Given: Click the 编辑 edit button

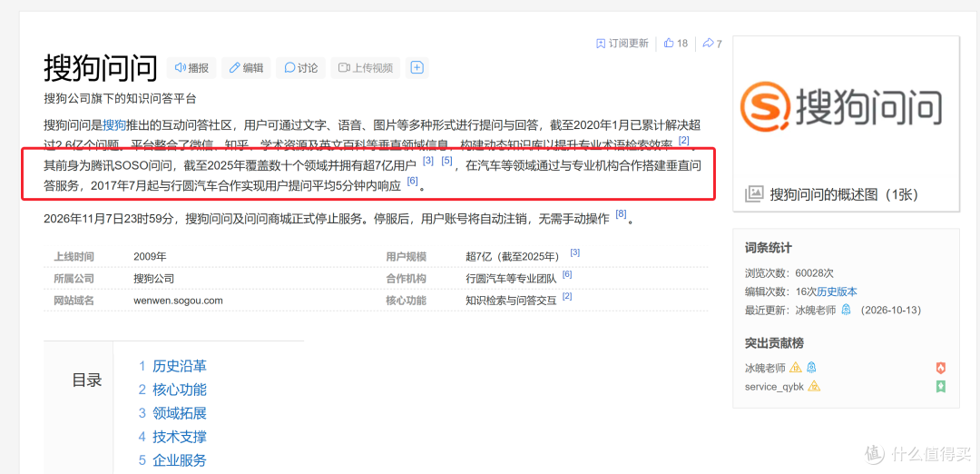Looking at the screenshot, I should [x=246, y=68].
